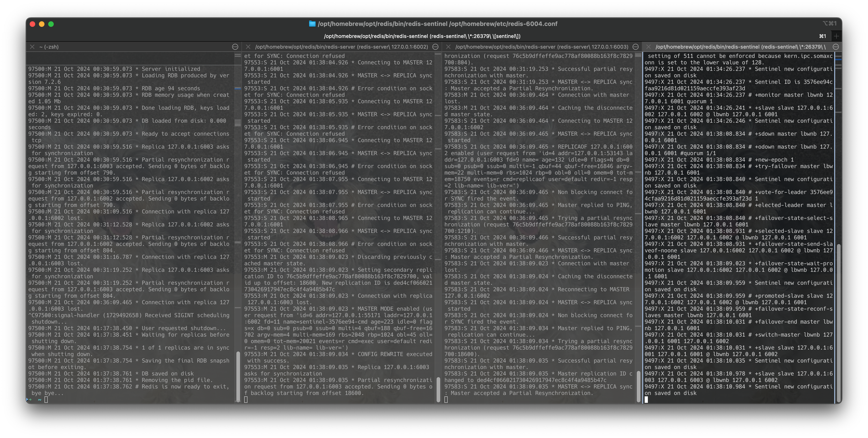Click the blue marker on the first pane divider

[238, 89]
